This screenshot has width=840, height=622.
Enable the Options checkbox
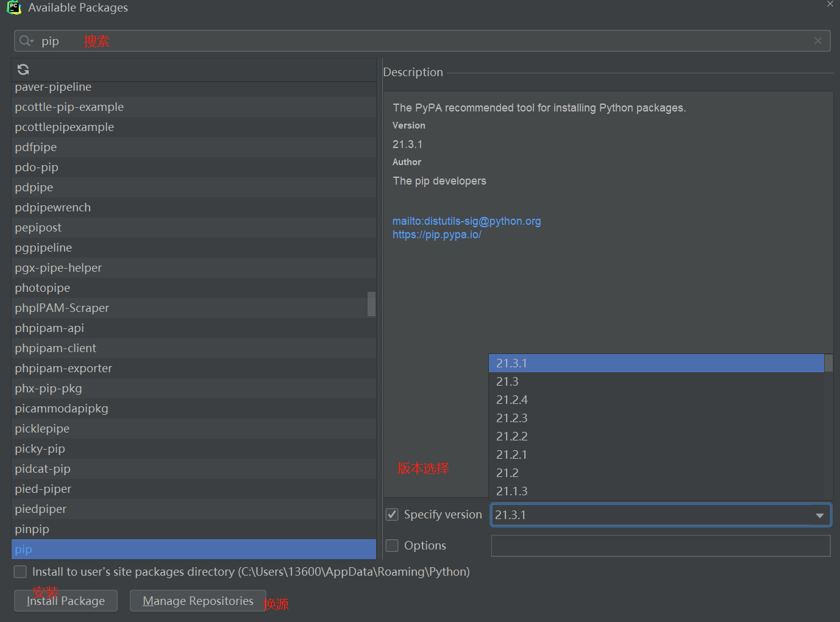click(392, 546)
